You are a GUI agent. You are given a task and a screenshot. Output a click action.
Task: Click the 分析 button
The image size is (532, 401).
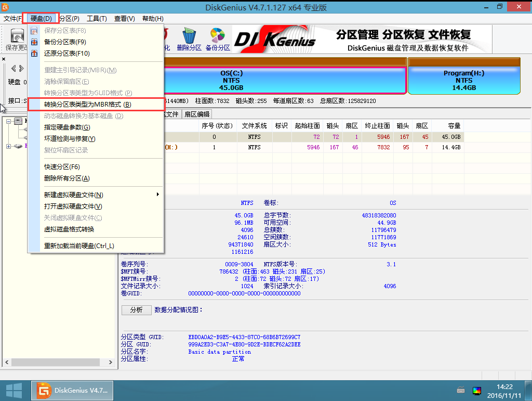tap(137, 310)
